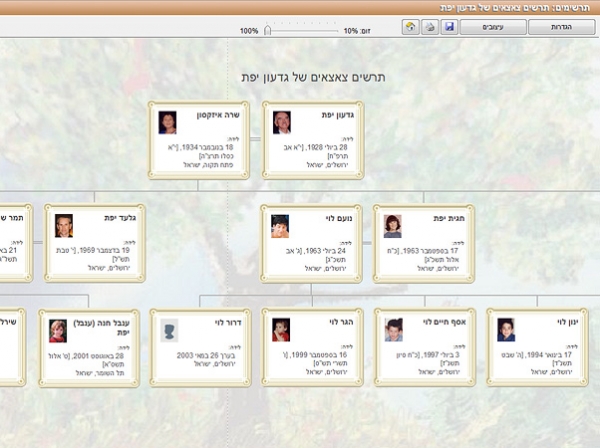600x448 pixels.
Task: Click the photo of ינון לוי
Action: (506, 330)
